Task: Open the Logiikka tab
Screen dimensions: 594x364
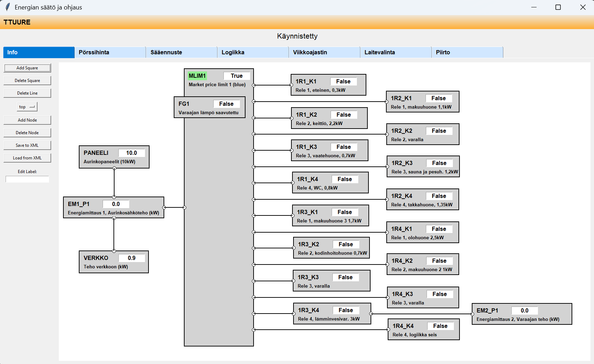Action: click(x=253, y=52)
